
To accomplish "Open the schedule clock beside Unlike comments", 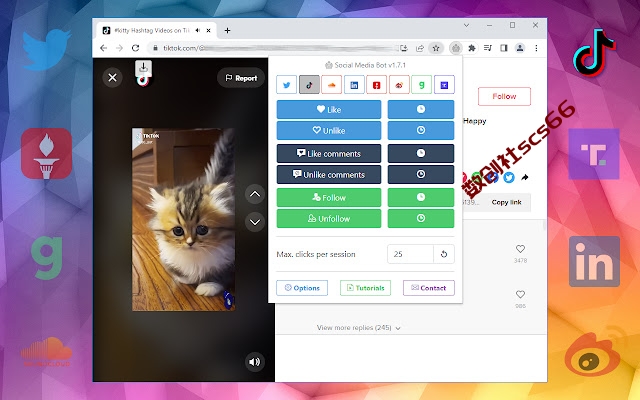I will (x=421, y=174).
